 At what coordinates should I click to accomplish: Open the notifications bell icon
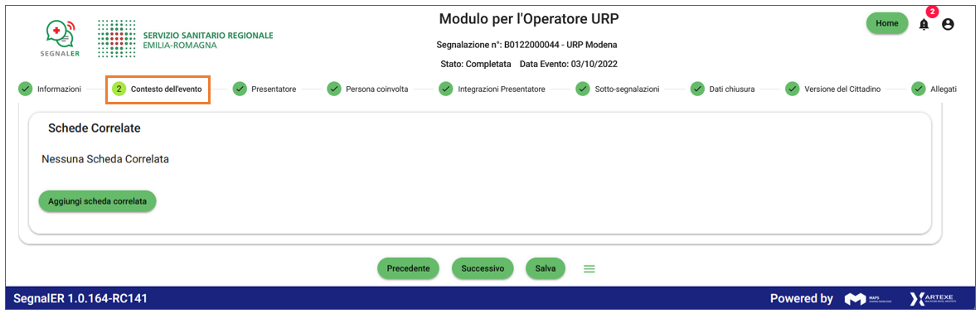coord(924,24)
